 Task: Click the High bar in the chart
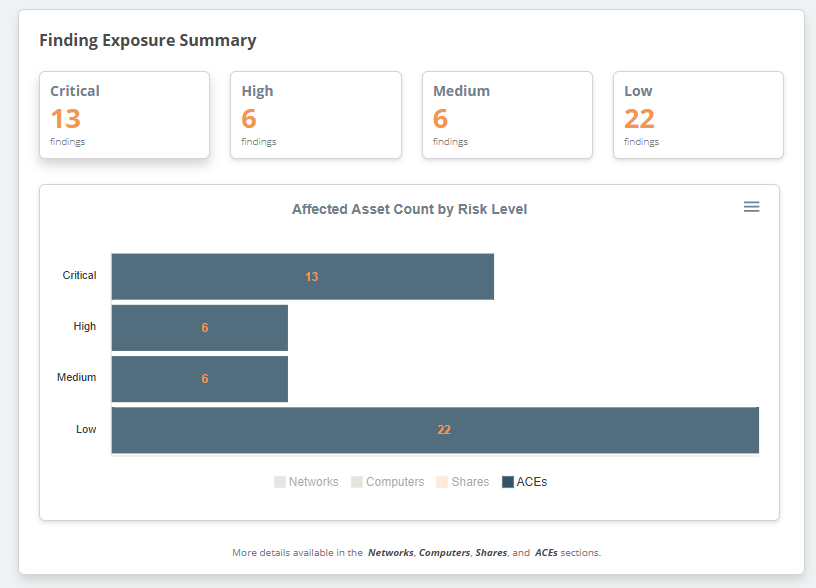(199, 327)
